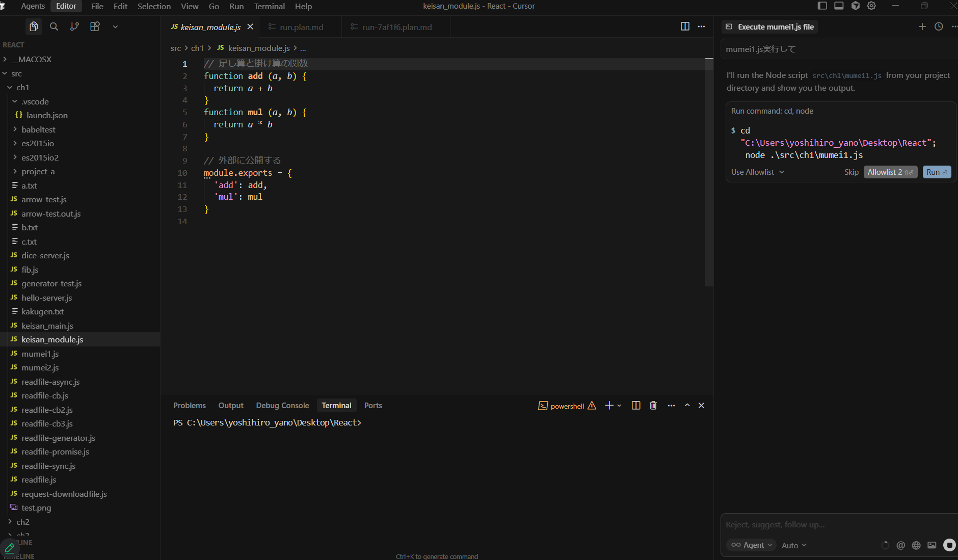Screen dimensions: 958x560
Task: Open Cursor settings gear icon
Action: [x=871, y=6]
